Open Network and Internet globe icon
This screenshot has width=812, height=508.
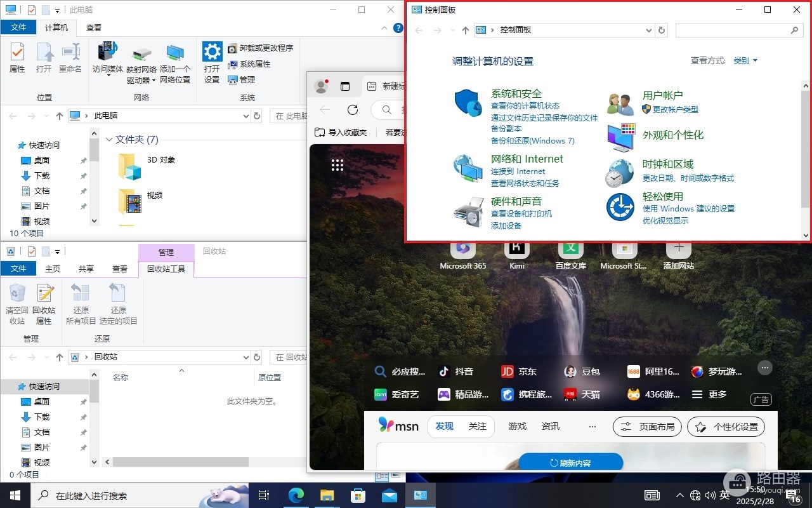468,169
